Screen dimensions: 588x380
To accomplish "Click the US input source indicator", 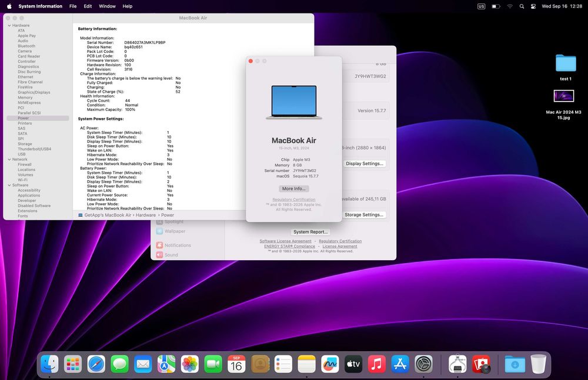I will click(x=481, y=6).
